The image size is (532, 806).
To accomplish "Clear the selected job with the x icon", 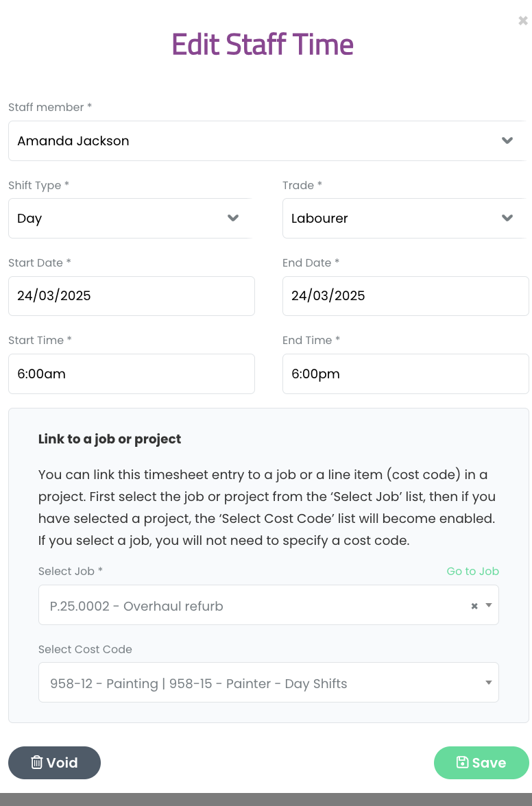I will point(474,606).
